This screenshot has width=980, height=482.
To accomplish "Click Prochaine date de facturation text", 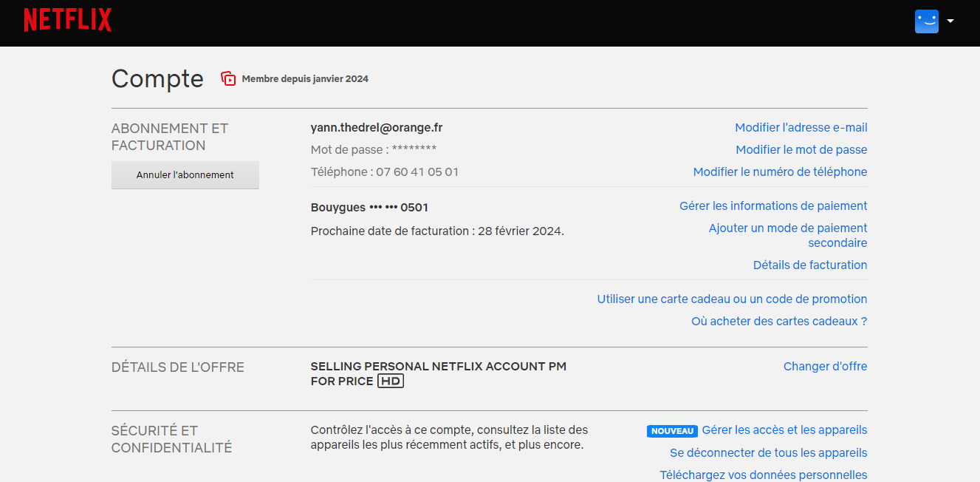I will click(x=437, y=231).
